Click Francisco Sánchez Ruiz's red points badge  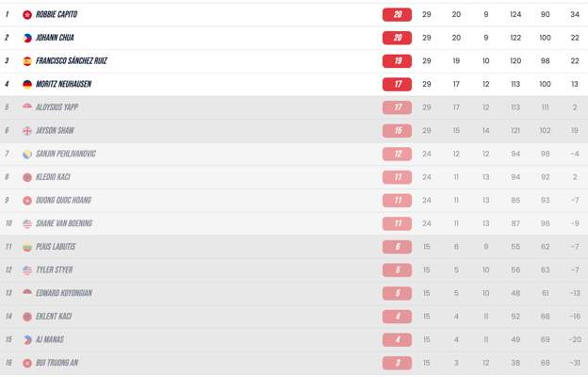397,61
